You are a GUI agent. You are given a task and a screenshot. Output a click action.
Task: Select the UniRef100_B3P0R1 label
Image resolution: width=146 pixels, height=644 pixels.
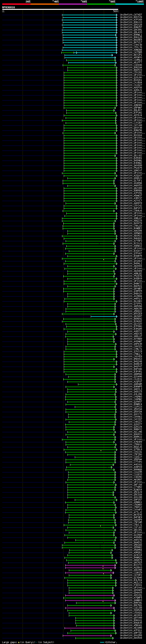[131, 371]
